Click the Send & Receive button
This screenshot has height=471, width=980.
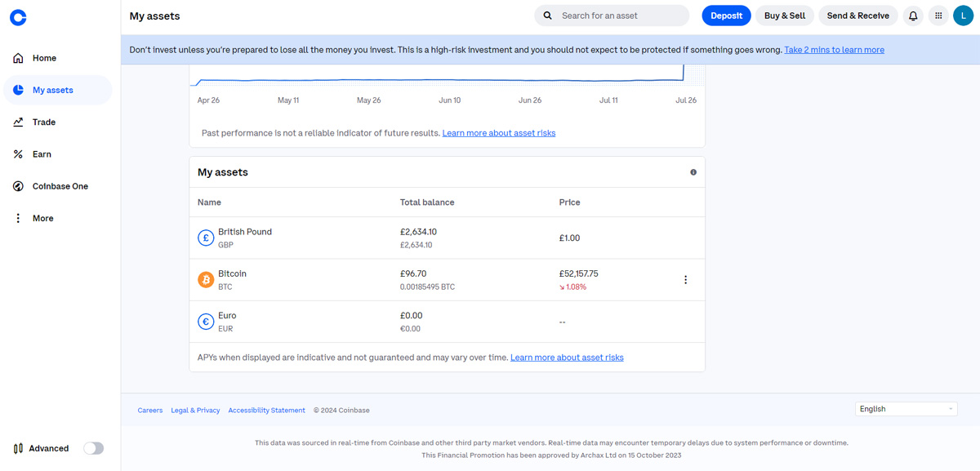857,16
